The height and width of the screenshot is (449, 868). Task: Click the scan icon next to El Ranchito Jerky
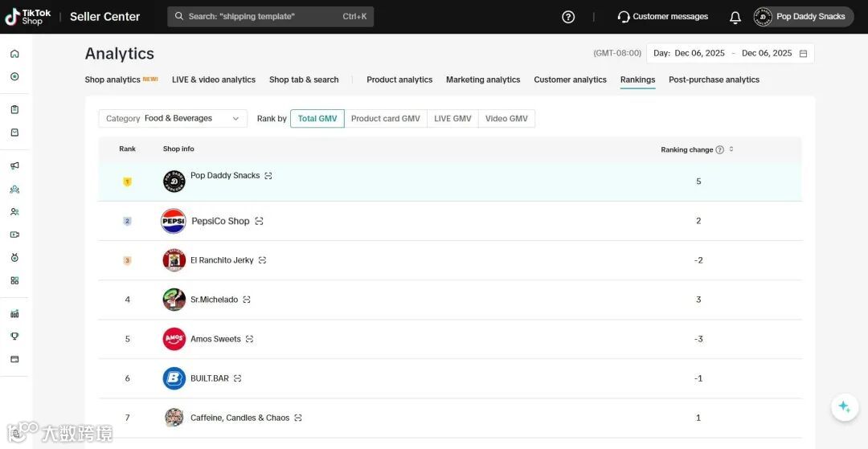[262, 260]
